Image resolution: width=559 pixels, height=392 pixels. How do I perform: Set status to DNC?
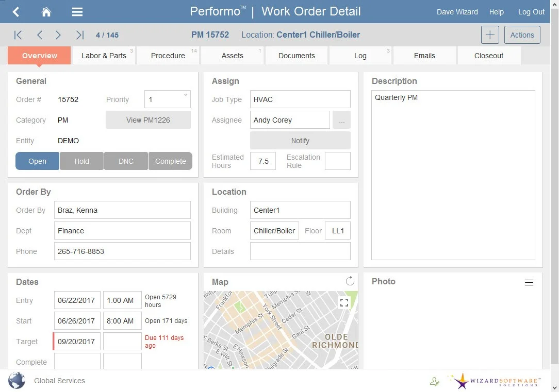[126, 161]
